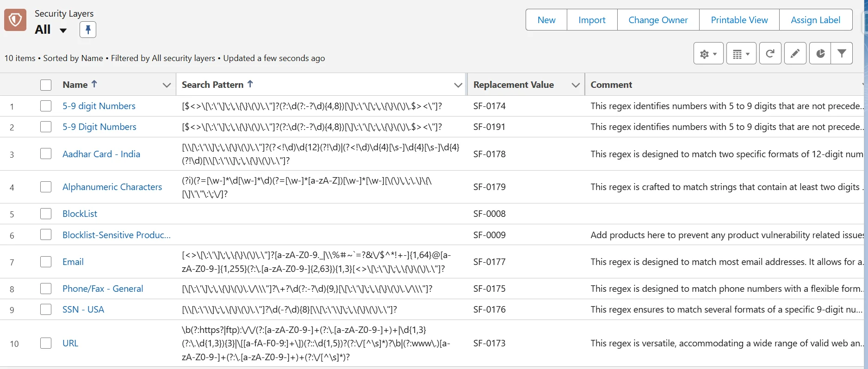Click the New button
This screenshot has width=868, height=369.
coord(546,20)
